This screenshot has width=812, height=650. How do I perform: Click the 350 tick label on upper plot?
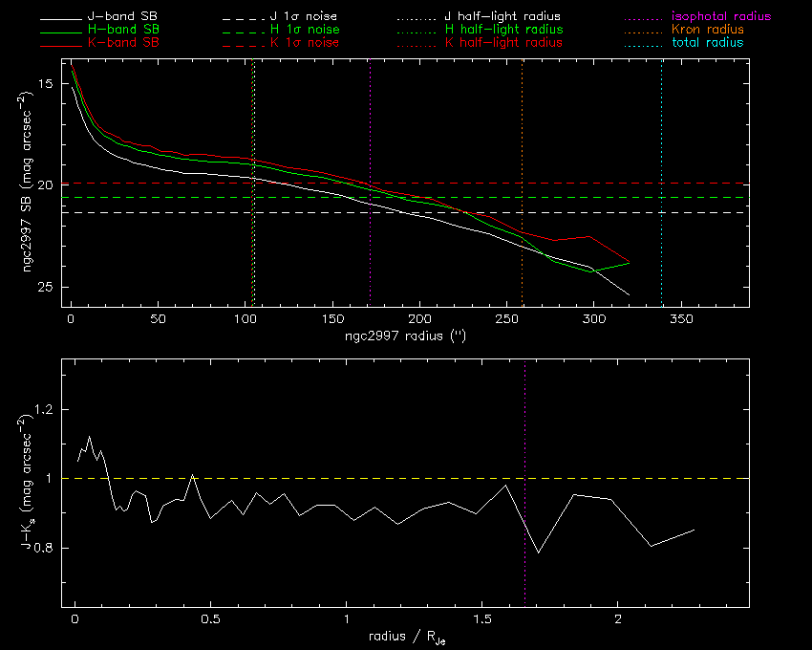681,318
